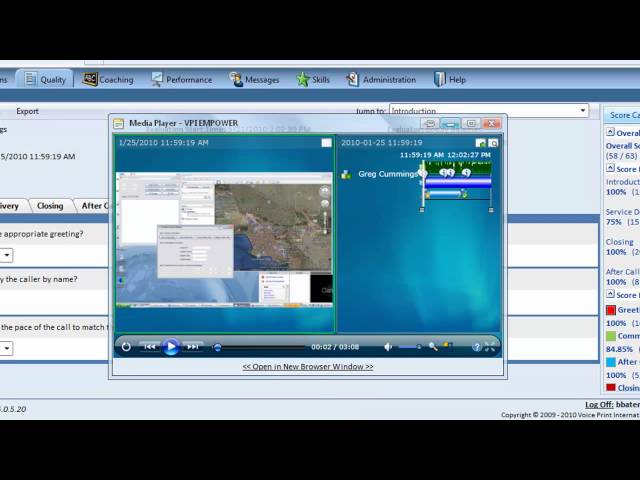Open the Messages section

(x=254, y=80)
